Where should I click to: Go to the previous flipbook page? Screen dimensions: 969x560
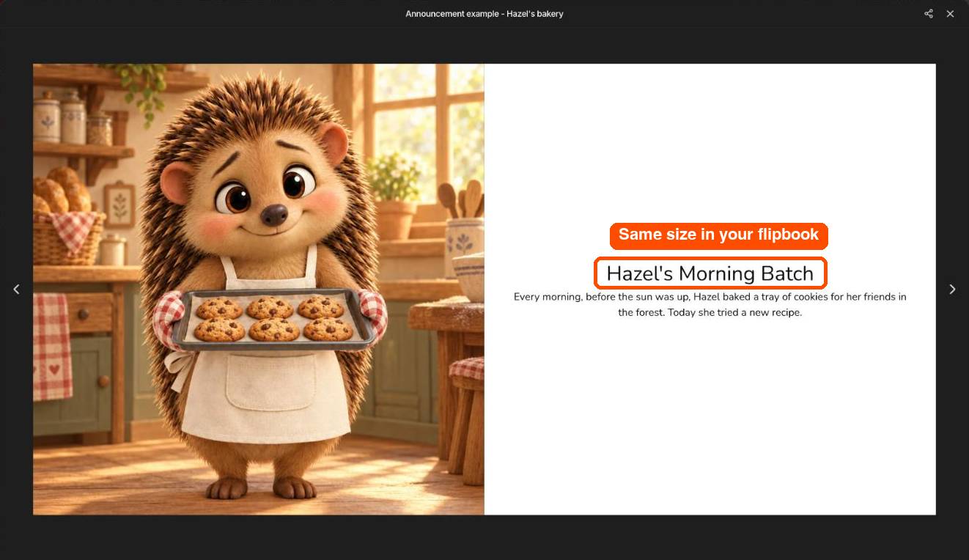[16, 290]
